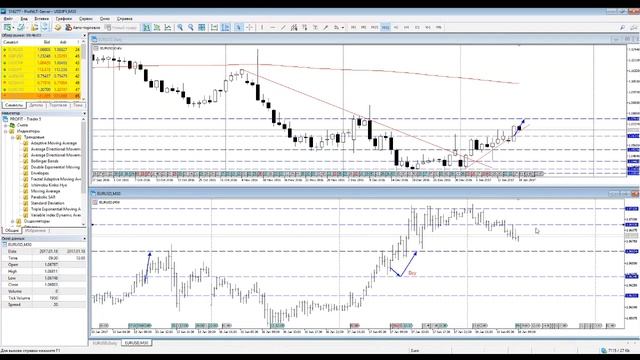Zoom in on the chart

pyautogui.click(x=180, y=27)
